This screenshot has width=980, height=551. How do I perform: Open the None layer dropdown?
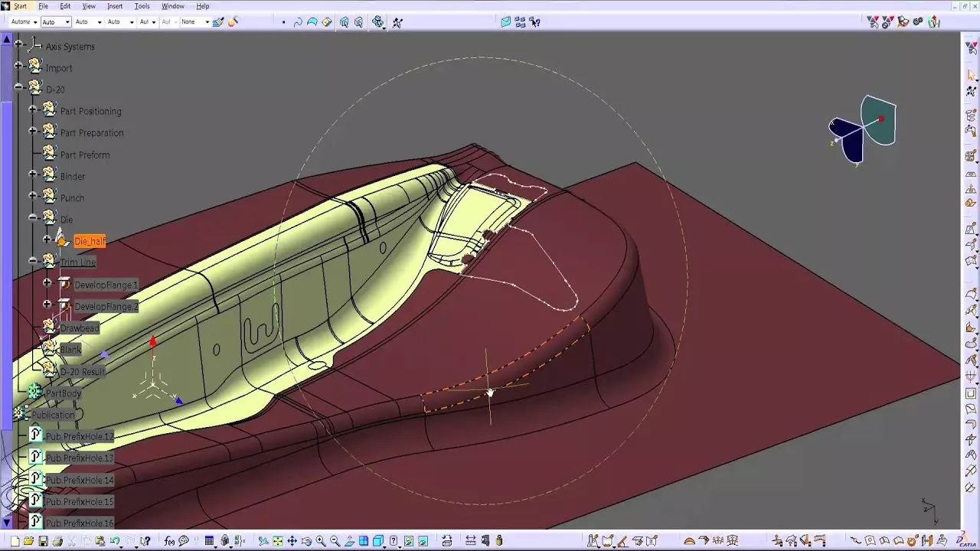(195, 21)
